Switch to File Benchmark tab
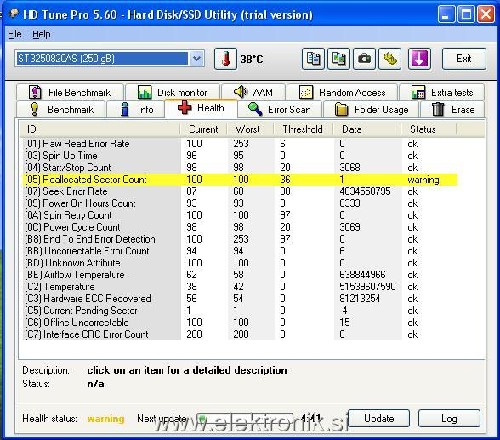500x440 pixels. (x=70, y=92)
